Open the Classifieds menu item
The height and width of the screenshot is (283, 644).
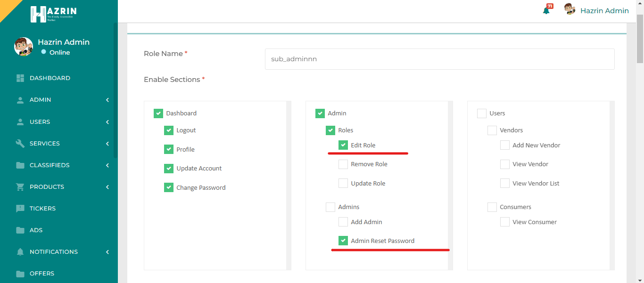click(50, 165)
